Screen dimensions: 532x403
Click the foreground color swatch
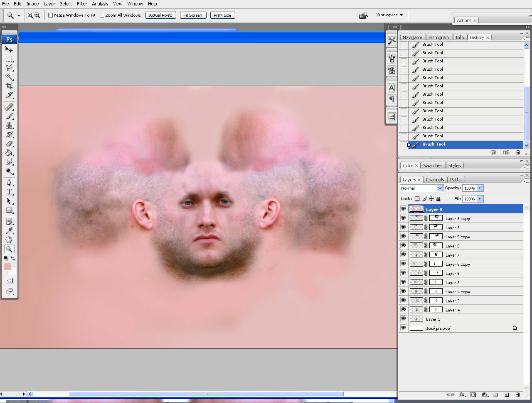[7, 267]
